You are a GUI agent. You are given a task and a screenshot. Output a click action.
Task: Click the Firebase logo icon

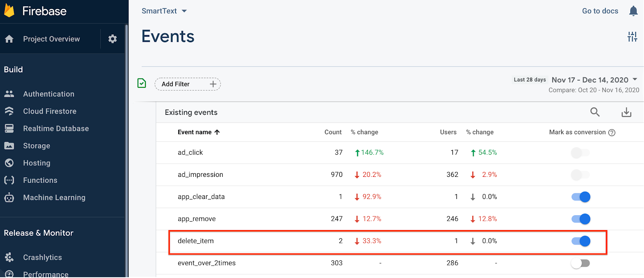(9, 11)
